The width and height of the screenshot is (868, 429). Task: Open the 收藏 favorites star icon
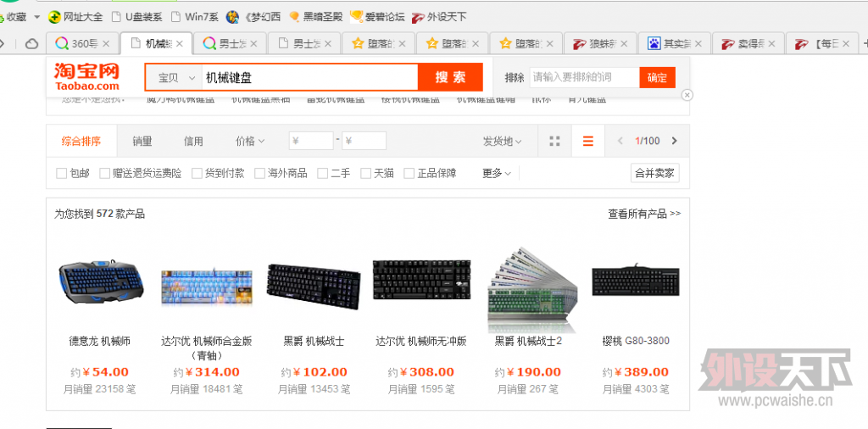pyautogui.click(x=3, y=17)
